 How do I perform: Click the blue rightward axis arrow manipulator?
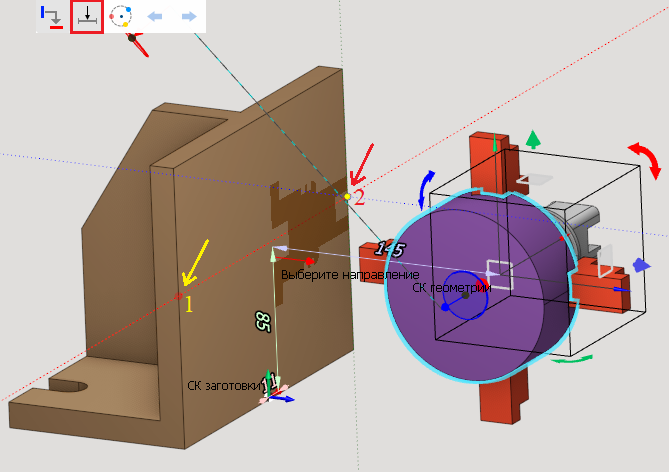click(640, 265)
